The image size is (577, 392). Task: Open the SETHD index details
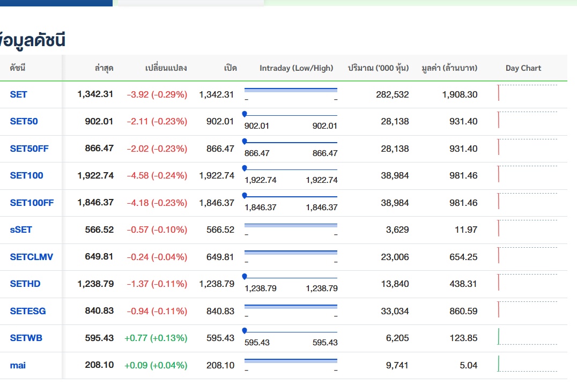[25, 284]
